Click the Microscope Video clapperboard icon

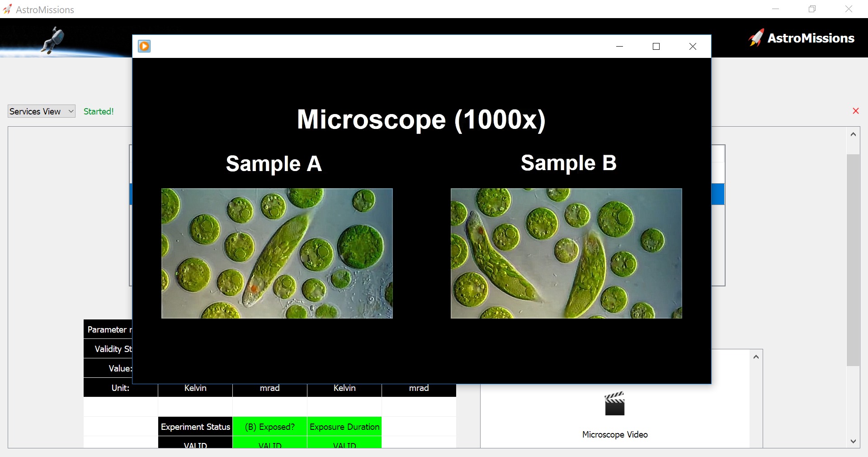pyautogui.click(x=614, y=404)
